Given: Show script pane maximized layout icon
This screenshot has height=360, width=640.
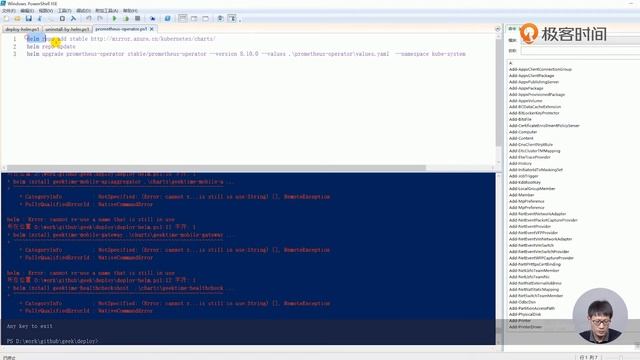Looking at the screenshot, I should 205,18.
